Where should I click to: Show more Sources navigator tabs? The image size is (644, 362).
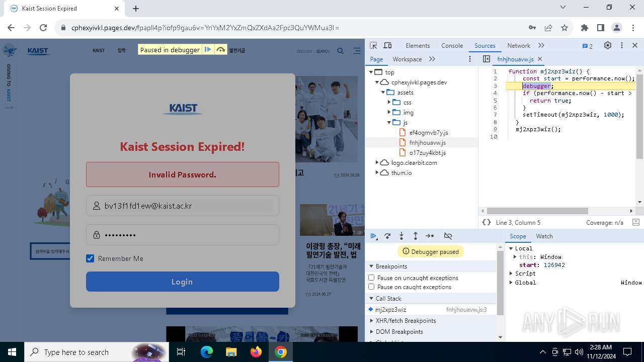[x=432, y=59]
